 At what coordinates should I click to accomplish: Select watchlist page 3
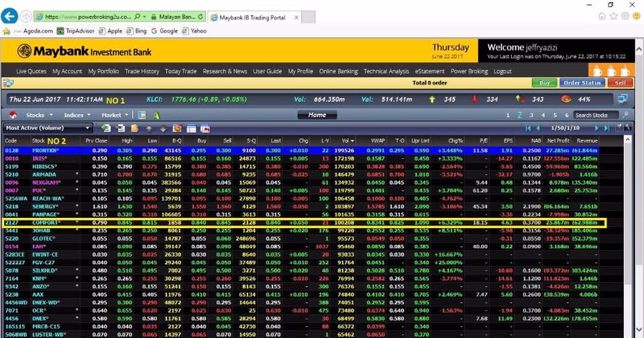pyautogui.click(x=531, y=115)
